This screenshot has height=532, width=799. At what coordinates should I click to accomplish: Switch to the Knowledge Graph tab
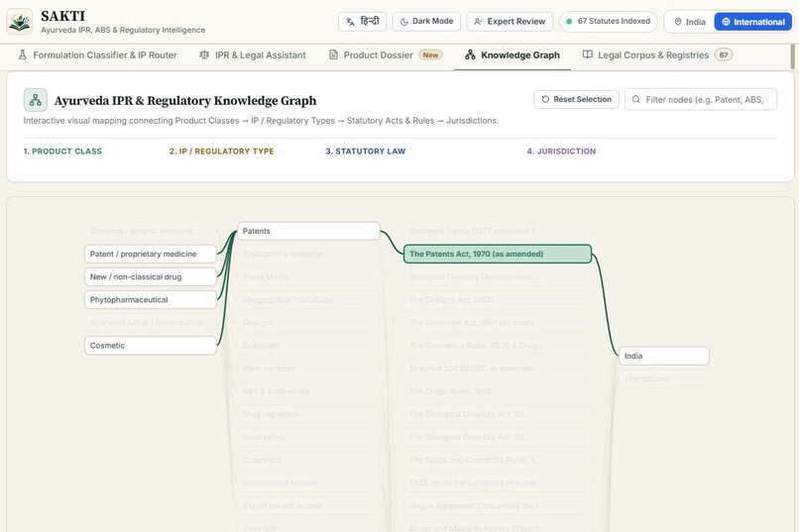click(x=513, y=54)
